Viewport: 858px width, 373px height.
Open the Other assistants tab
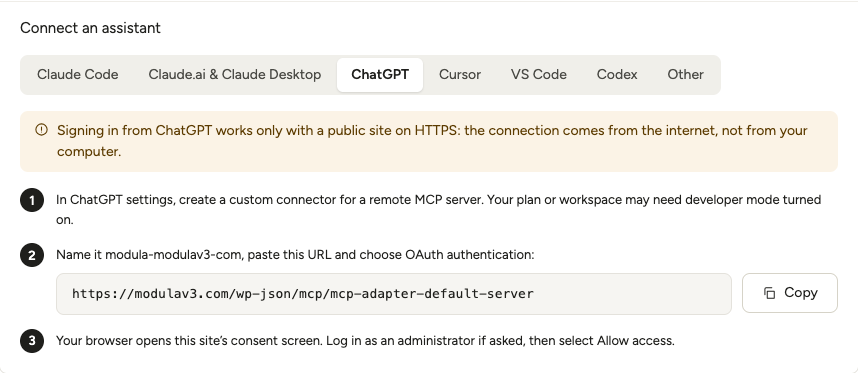[685, 74]
